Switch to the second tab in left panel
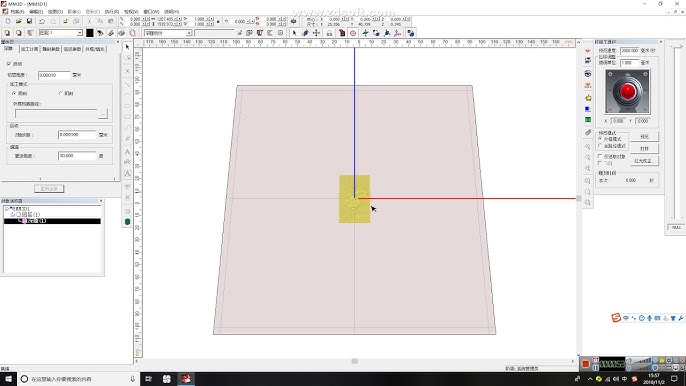The height and width of the screenshot is (386, 686). pyautogui.click(x=30, y=49)
